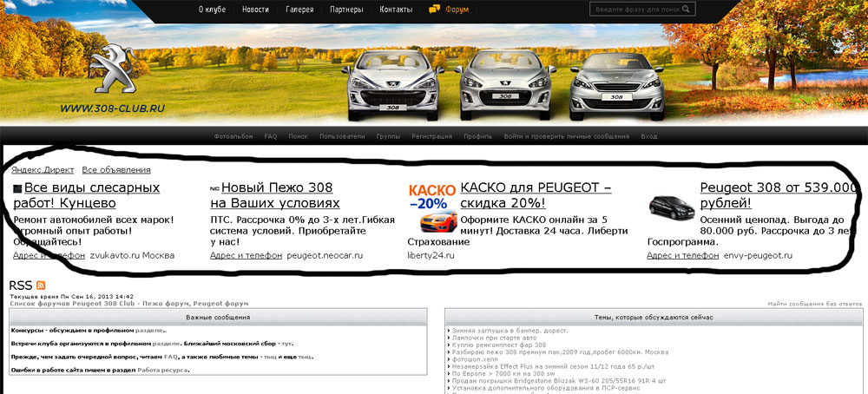
Task: Open topic 'Продам покрышки Bridgestone Blizzak'
Action: point(558,381)
